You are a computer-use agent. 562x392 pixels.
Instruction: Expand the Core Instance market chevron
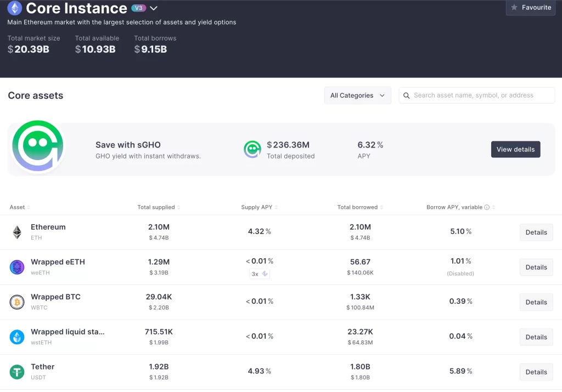(x=154, y=8)
